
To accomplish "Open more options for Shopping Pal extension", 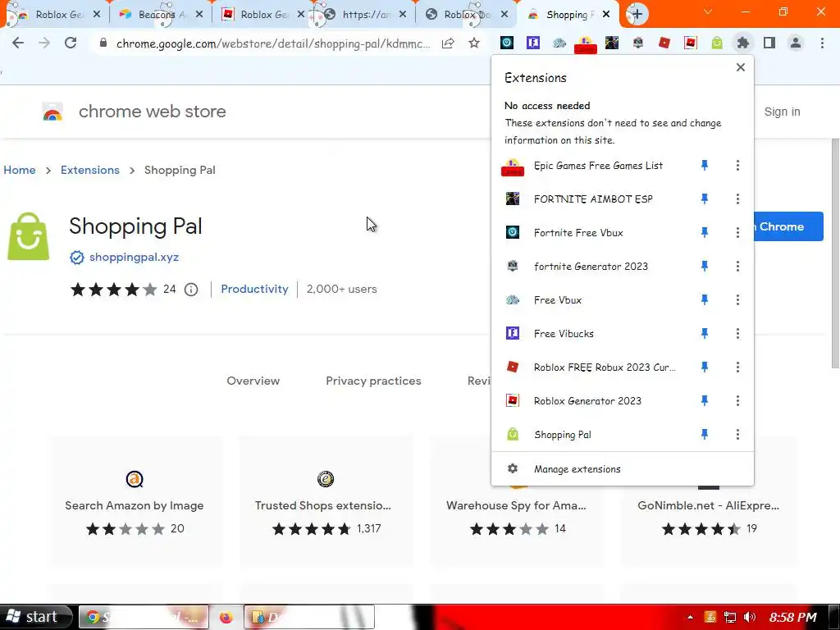I will (737, 435).
